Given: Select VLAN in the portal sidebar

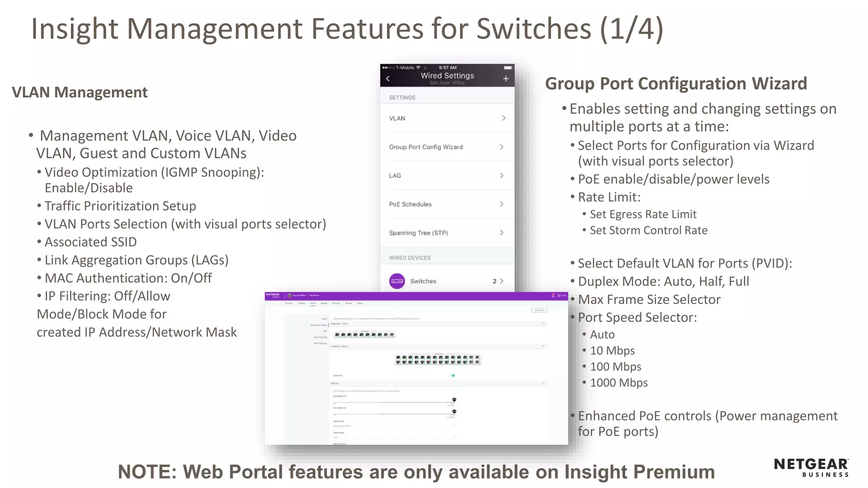Looking at the screenshot, I should tap(324, 319).
